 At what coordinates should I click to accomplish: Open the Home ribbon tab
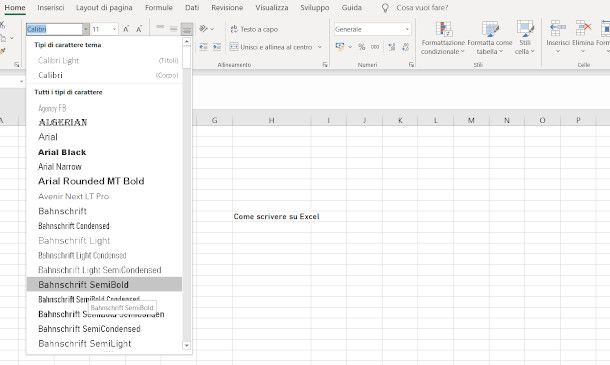[x=15, y=7]
